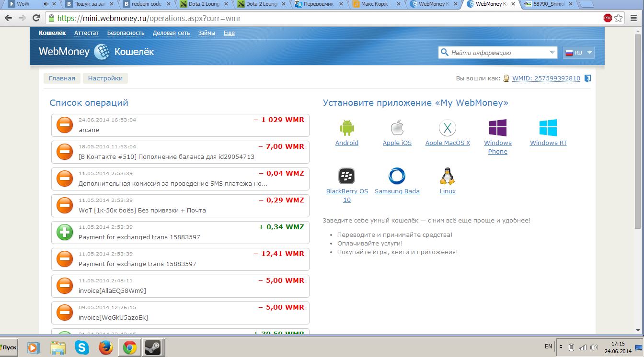Click the taskbar clock showing 17:15
Image resolution: width=644 pixels, height=357 pixels.
click(x=618, y=344)
